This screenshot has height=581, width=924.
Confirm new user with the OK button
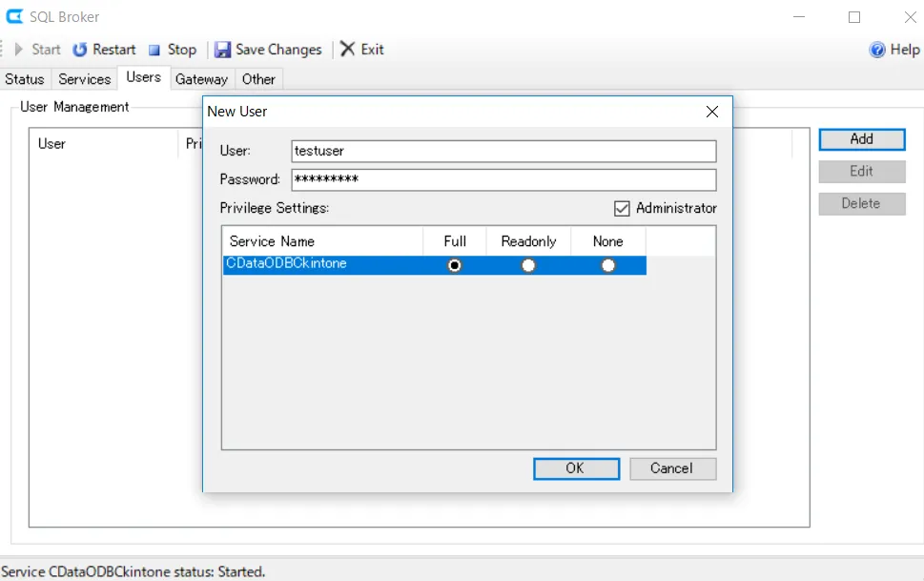pyautogui.click(x=575, y=468)
